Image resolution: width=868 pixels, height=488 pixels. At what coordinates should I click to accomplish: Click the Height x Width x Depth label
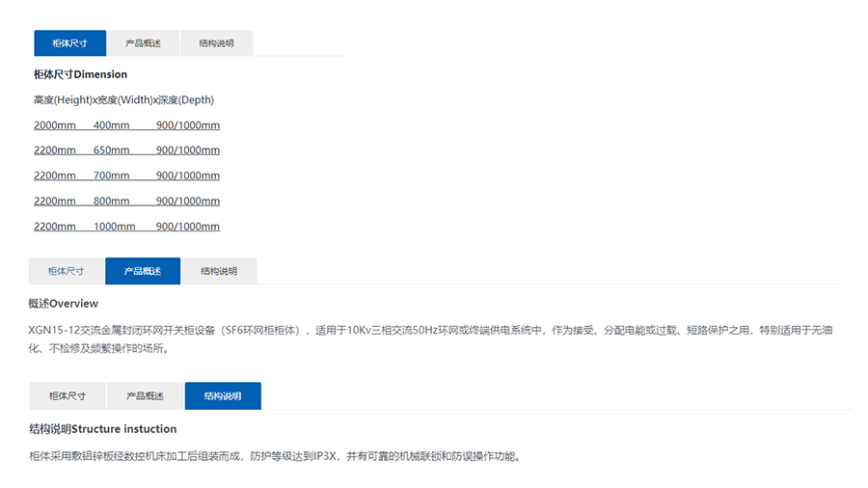pyautogui.click(x=123, y=99)
